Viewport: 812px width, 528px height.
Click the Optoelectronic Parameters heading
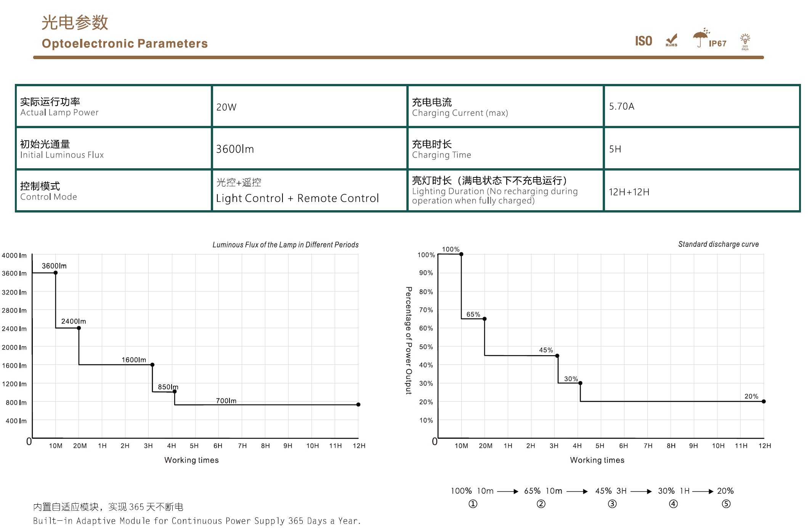[x=125, y=43]
